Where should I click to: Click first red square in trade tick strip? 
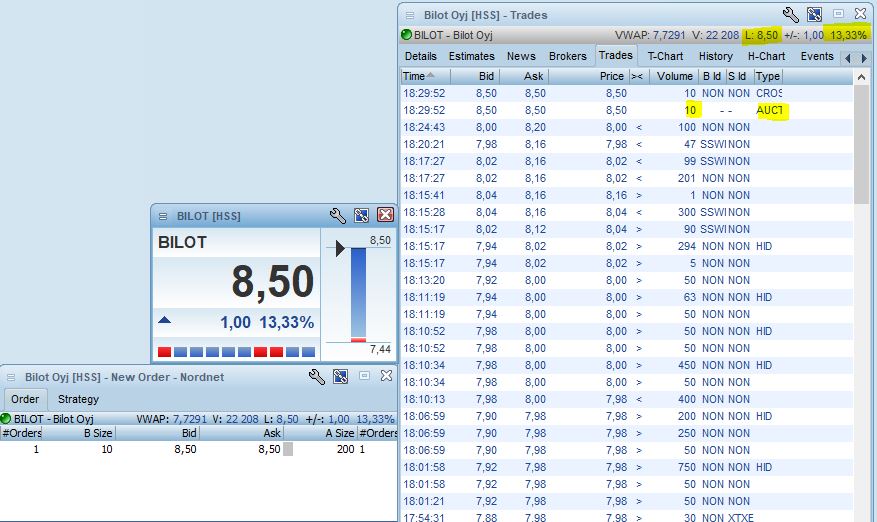(x=164, y=352)
